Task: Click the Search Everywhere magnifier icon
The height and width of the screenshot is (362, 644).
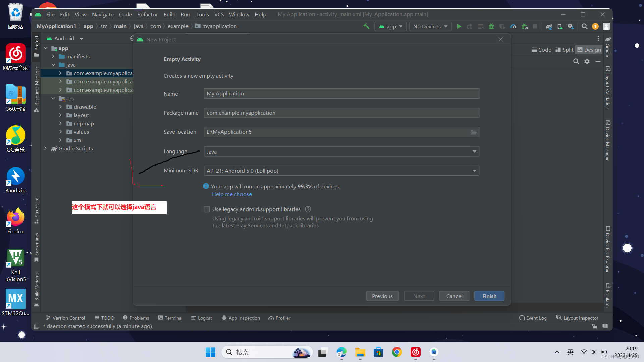Action: pos(584,26)
